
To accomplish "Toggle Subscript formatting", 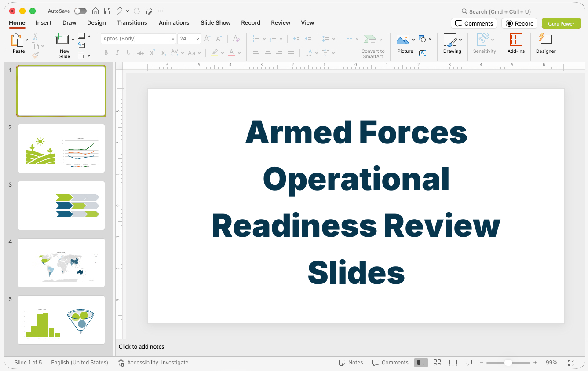I will (164, 53).
